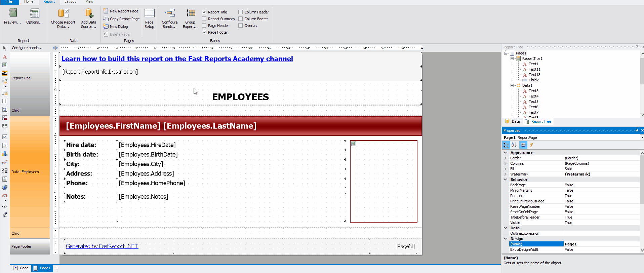
Task: Enable the Report Summary band
Action: coord(204,19)
